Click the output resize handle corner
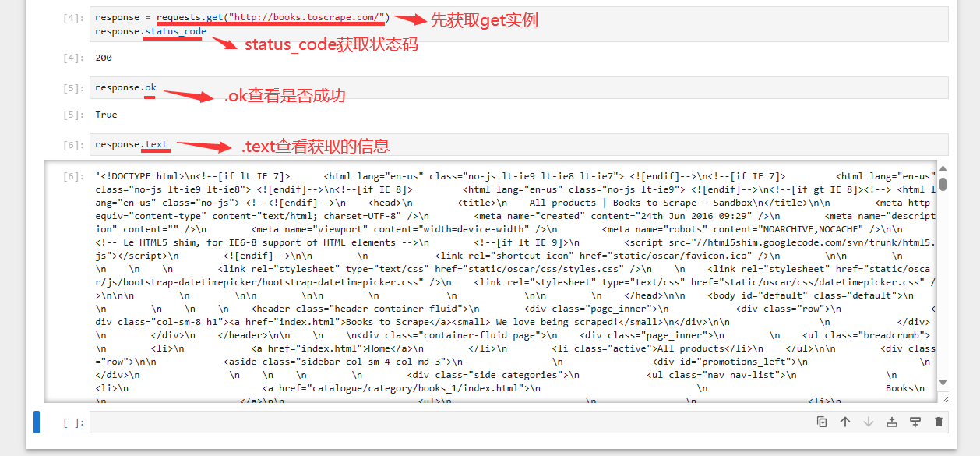Screen dimensions: 980x456 [945, 398]
